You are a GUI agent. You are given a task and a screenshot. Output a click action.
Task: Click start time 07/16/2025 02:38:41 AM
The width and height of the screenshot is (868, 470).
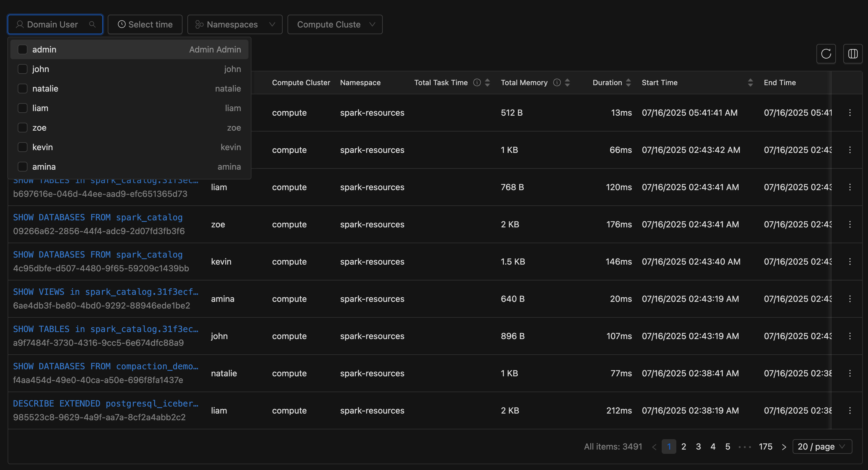(x=690, y=373)
